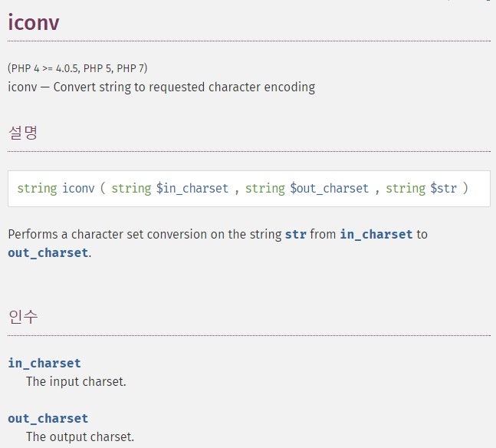496x448 pixels.
Task: Click bold "out_charset" ending the description paragraph
Action: point(48,252)
